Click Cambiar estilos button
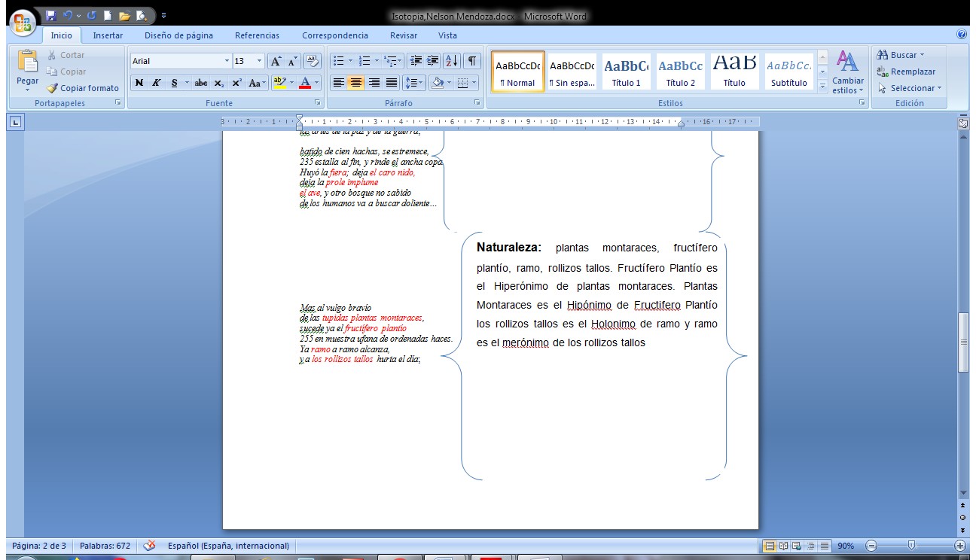The width and height of the screenshot is (976, 560). pos(848,72)
